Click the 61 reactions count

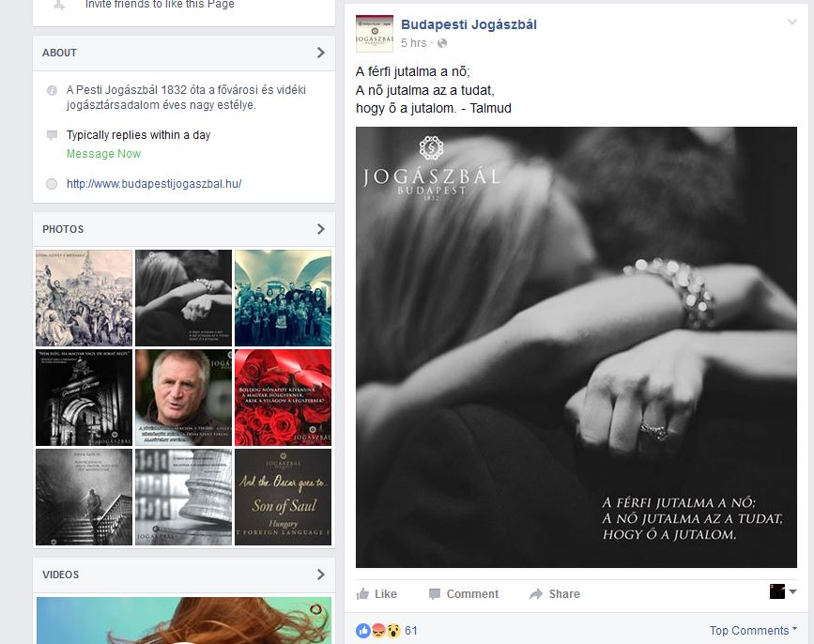[x=410, y=631]
